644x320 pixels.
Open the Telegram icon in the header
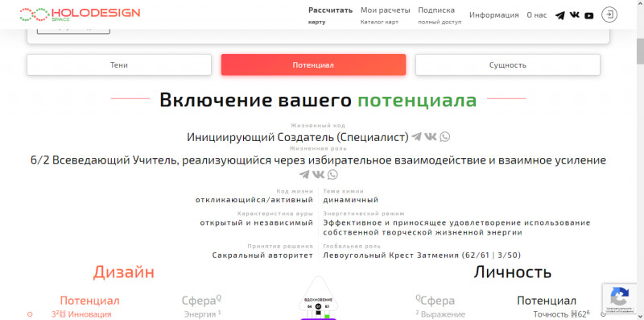(x=559, y=15)
